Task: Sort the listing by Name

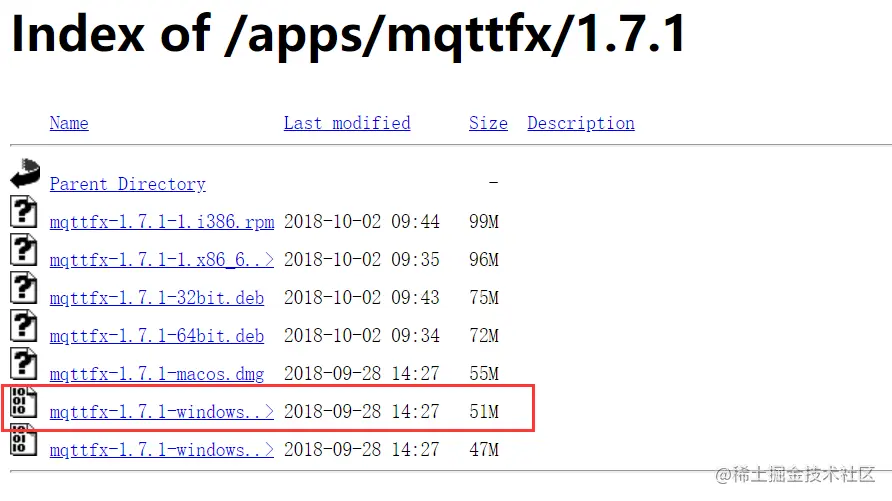Action: click(69, 123)
